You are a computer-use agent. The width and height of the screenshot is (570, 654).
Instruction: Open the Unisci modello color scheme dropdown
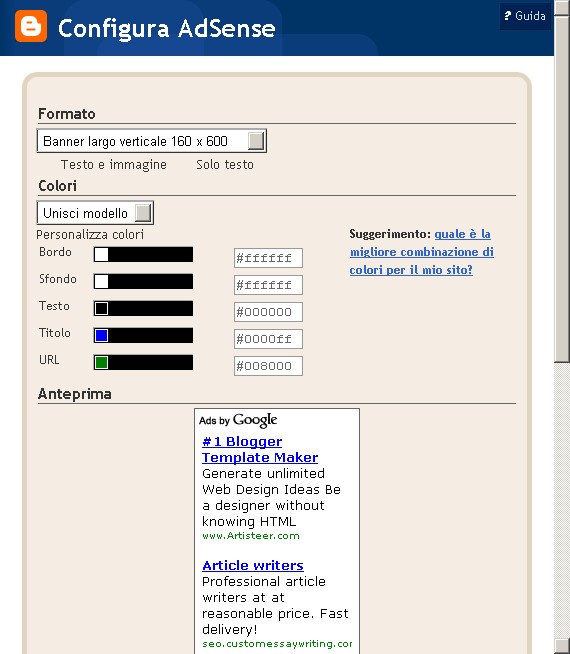tap(95, 213)
